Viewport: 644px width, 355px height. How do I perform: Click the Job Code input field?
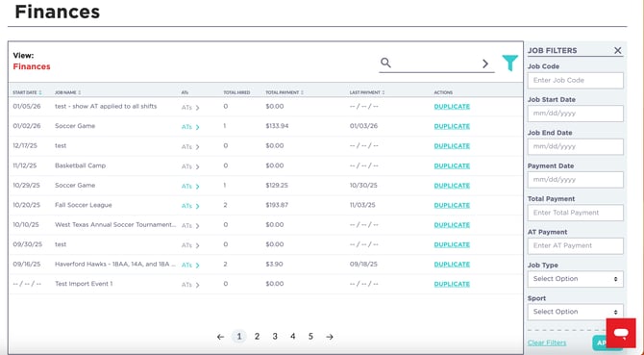point(576,81)
